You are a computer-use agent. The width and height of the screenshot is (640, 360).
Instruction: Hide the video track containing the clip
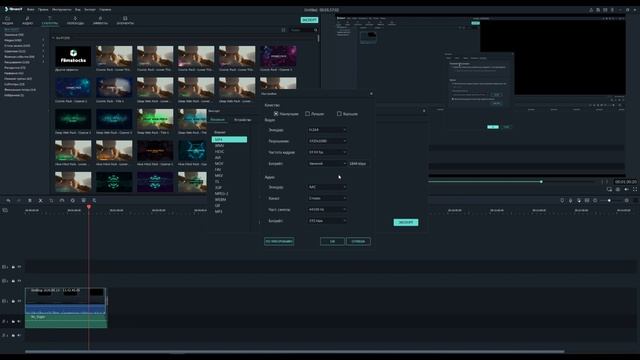click(x=19, y=301)
